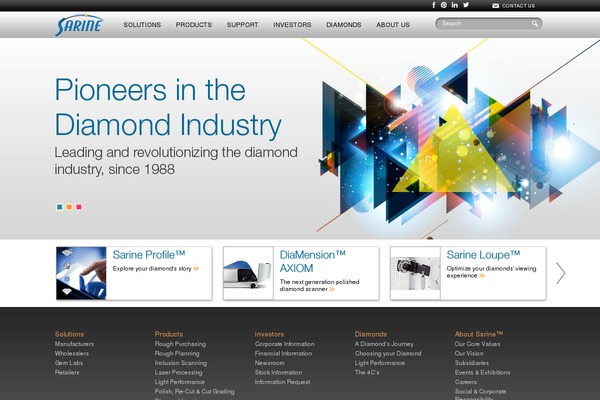Click the About Sarine™ footer heading

pyautogui.click(x=479, y=334)
